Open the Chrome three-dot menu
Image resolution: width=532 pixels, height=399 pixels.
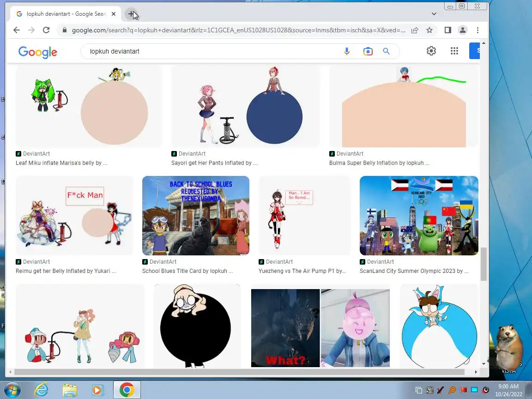[478, 30]
